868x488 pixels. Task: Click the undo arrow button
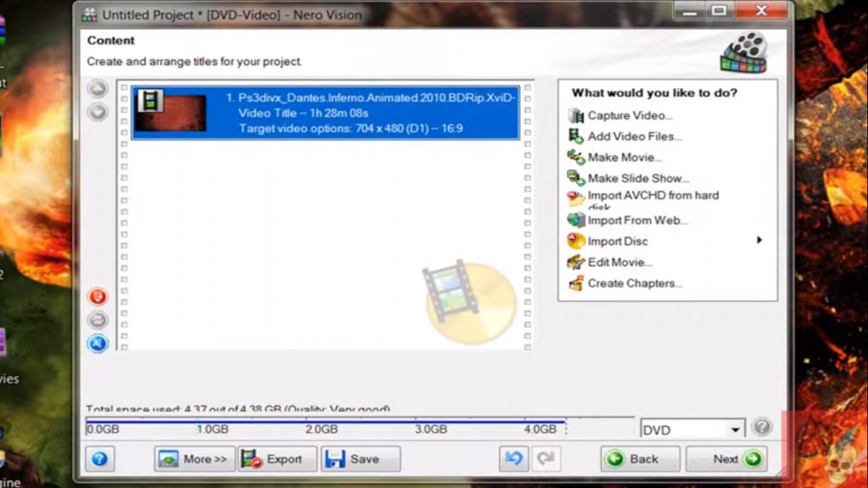(514, 458)
